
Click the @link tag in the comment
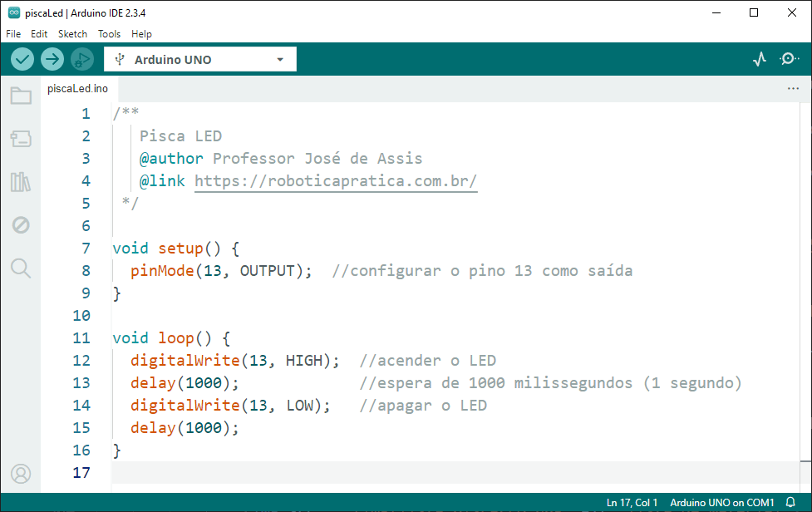pyautogui.click(x=162, y=180)
